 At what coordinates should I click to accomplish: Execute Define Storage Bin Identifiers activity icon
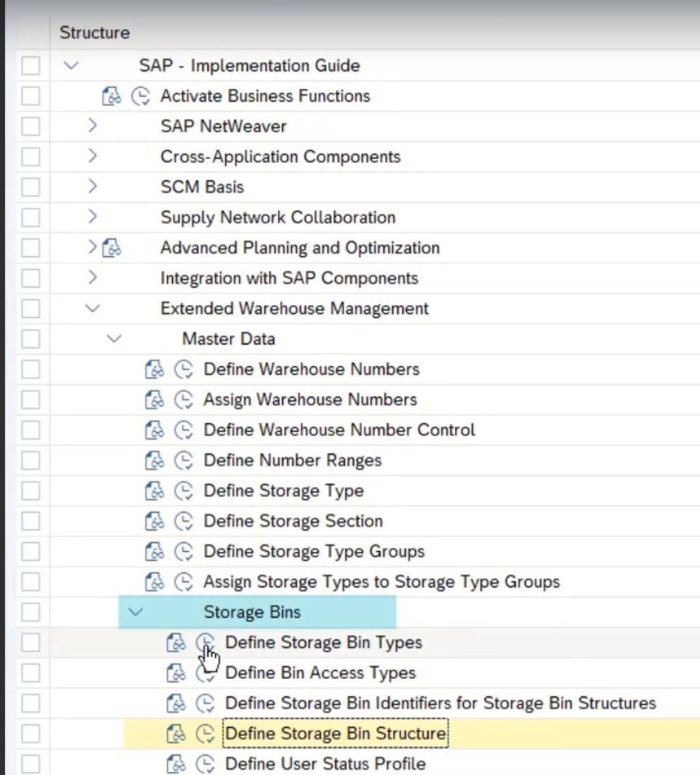[205, 703]
